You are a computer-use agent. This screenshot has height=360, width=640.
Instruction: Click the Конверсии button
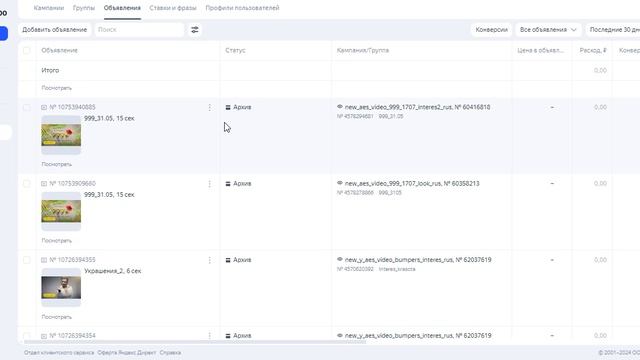[x=491, y=30]
